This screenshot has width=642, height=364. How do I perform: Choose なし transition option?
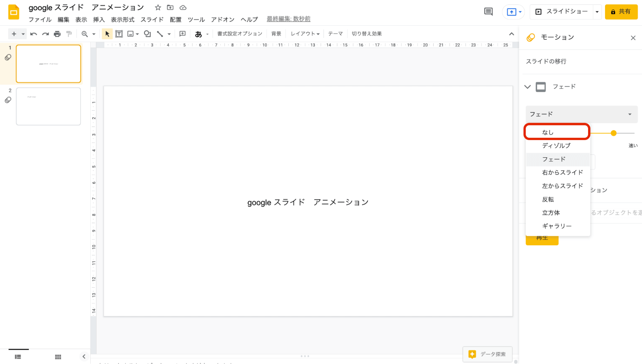(558, 132)
